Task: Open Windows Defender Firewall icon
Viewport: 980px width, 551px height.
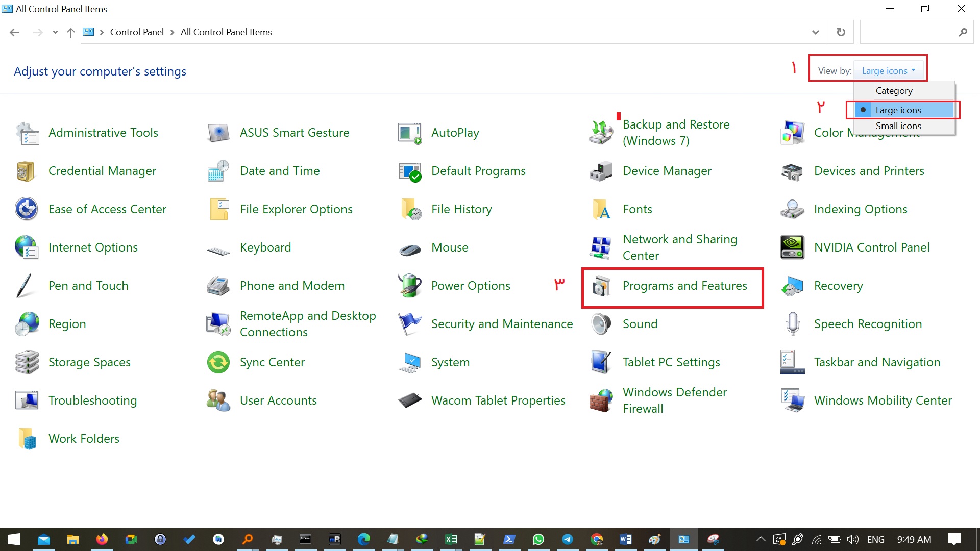Action: point(601,400)
